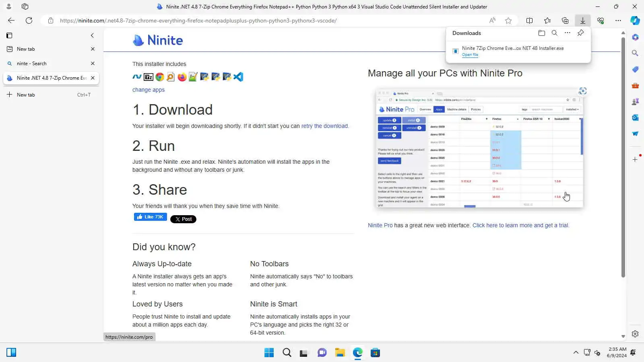
Task: Open Windows taskbar Search
Action: pyautogui.click(x=287, y=353)
